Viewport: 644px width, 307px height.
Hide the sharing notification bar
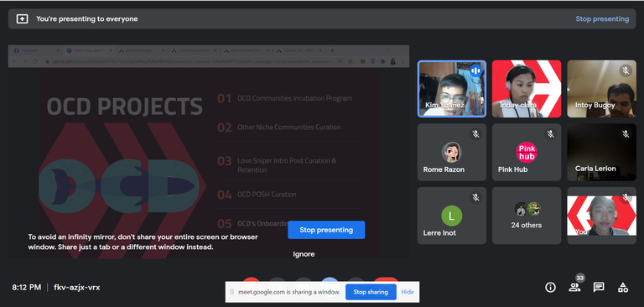click(408, 292)
